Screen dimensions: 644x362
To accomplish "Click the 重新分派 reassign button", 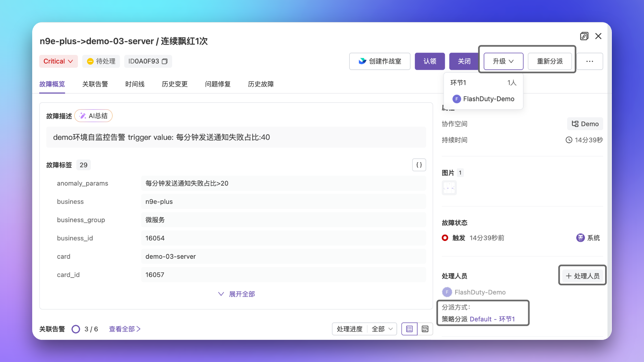I will coord(549,61).
